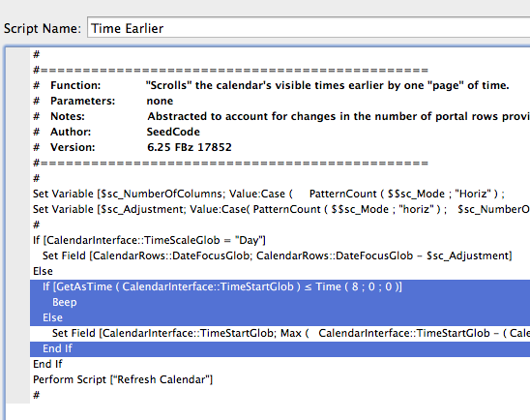The width and height of the screenshot is (530, 420).
Task: Click the Script Name input field
Action: [x=309, y=28]
